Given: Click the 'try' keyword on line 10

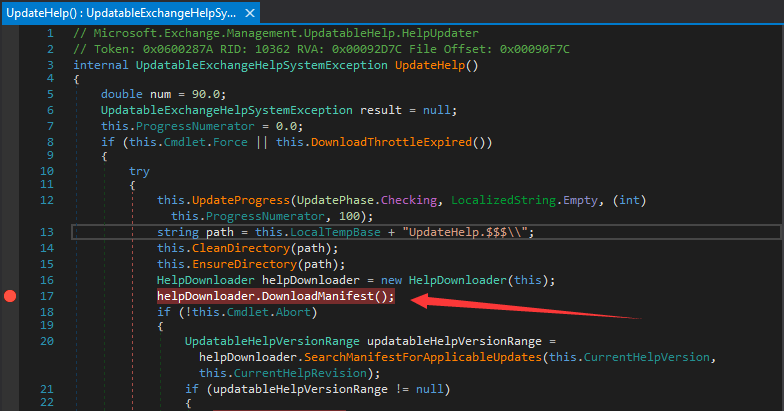Looking at the screenshot, I should [x=139, y=171].
